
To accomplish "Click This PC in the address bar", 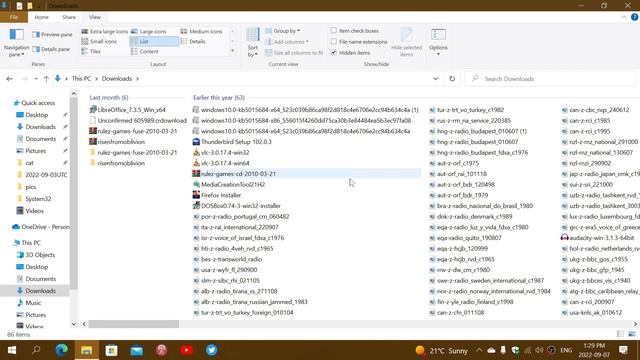I will coord(81,78).
